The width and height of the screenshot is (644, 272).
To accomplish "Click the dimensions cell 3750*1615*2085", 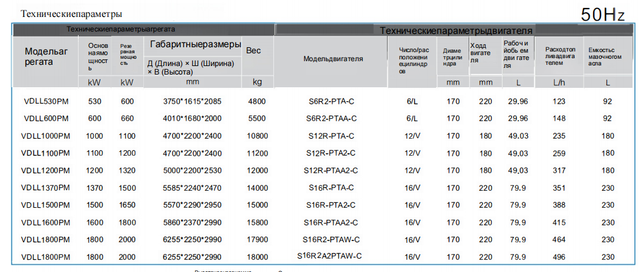I will pyautogui.click(x=192, y=101).
